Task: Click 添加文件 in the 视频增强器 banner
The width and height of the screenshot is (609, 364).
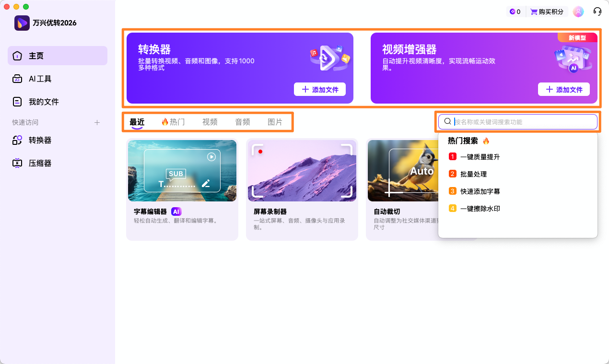Action: (x=563, y=89)
